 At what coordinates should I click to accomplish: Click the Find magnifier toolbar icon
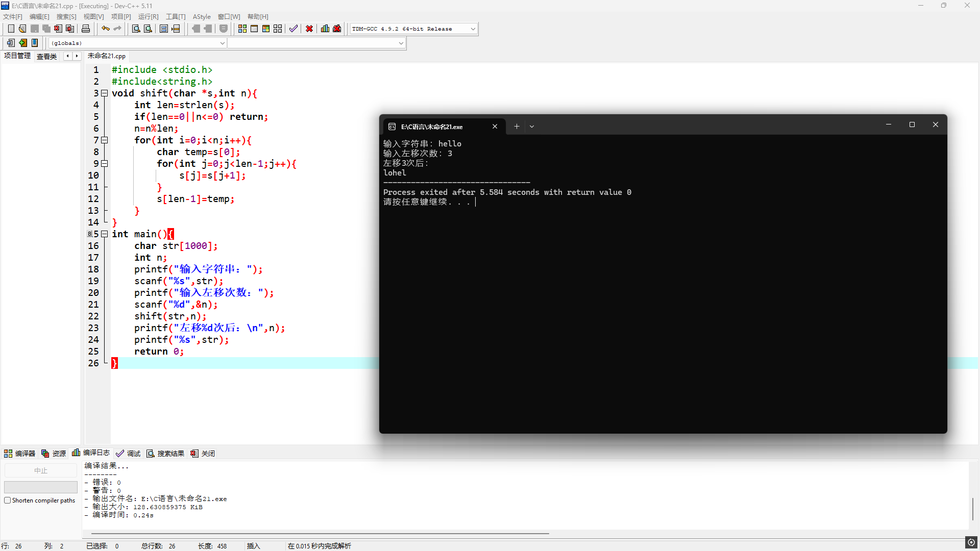[136, 29]
